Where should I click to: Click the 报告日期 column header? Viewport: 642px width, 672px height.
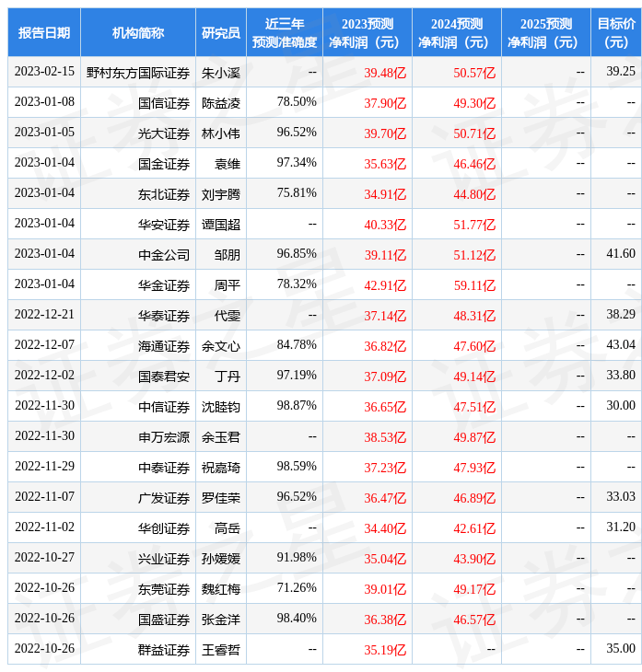pyautogui.click(x=44, y=33)
